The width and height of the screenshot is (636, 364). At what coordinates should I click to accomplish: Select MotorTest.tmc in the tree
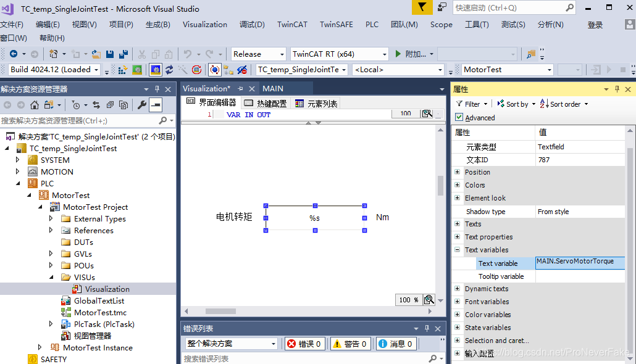(x=100, y=313)
